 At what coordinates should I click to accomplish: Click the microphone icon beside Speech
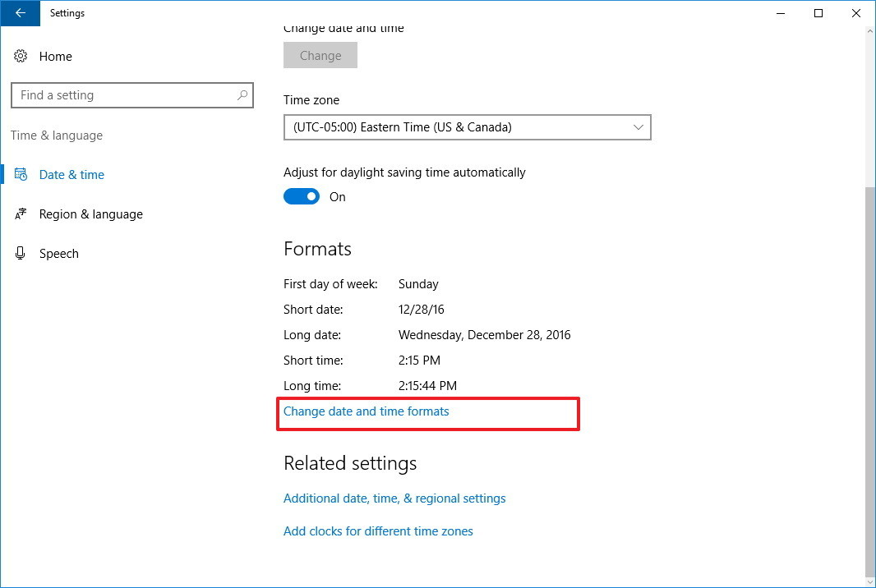(x=21, y=253)
